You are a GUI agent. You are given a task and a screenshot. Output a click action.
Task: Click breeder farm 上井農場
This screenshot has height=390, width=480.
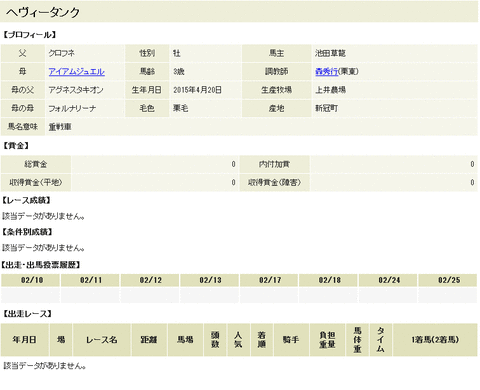(x=330, y=90)
